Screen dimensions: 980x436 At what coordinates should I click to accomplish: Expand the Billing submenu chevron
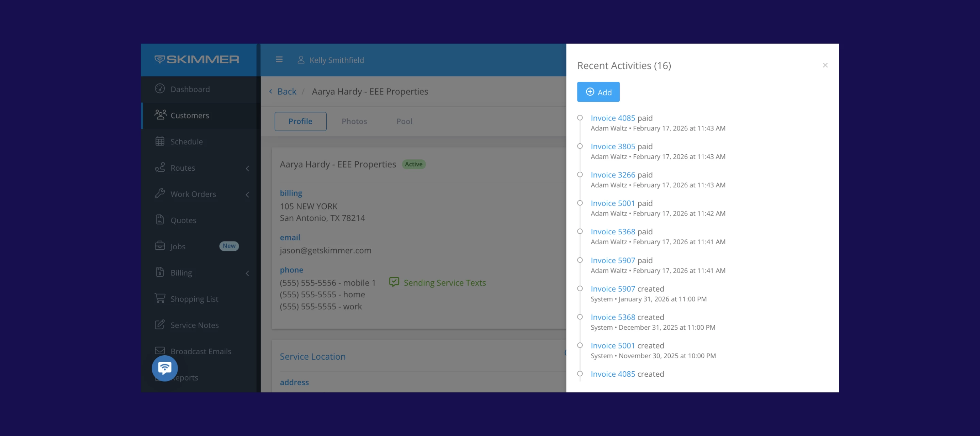point(247,273)
